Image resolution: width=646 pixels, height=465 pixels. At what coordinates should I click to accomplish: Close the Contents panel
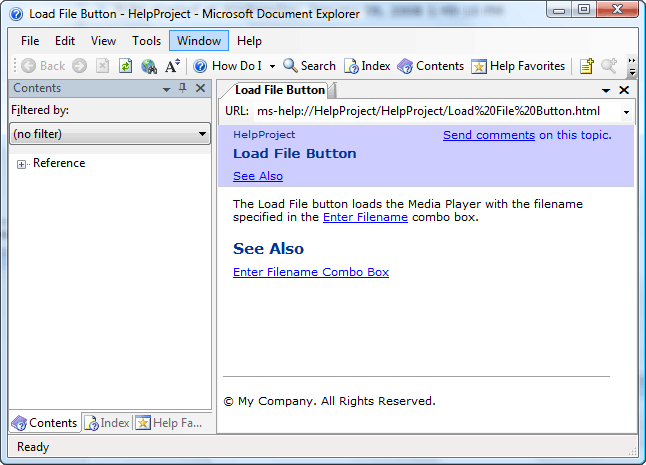coord(201,88)
